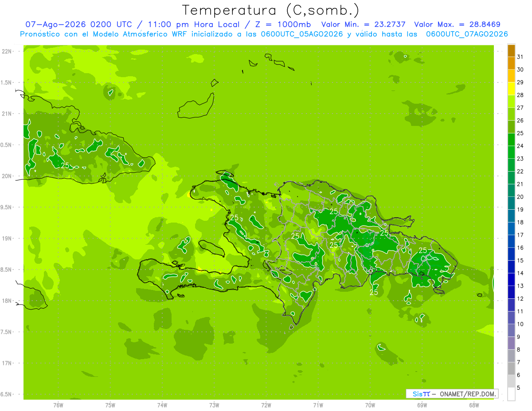Click the "22N" latitude label
This screenshot has width=532, height=411.
click(x=7, y=51)
